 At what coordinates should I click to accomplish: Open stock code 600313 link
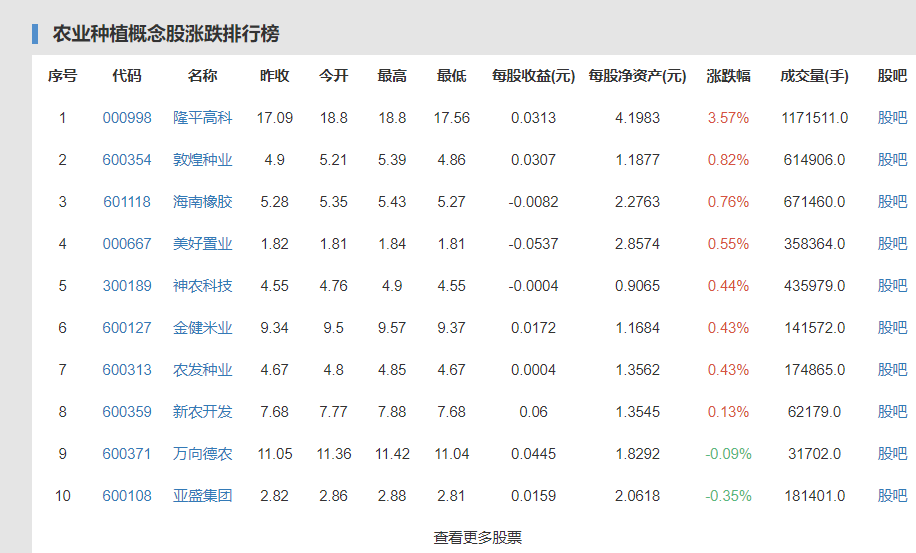[127, 370]
